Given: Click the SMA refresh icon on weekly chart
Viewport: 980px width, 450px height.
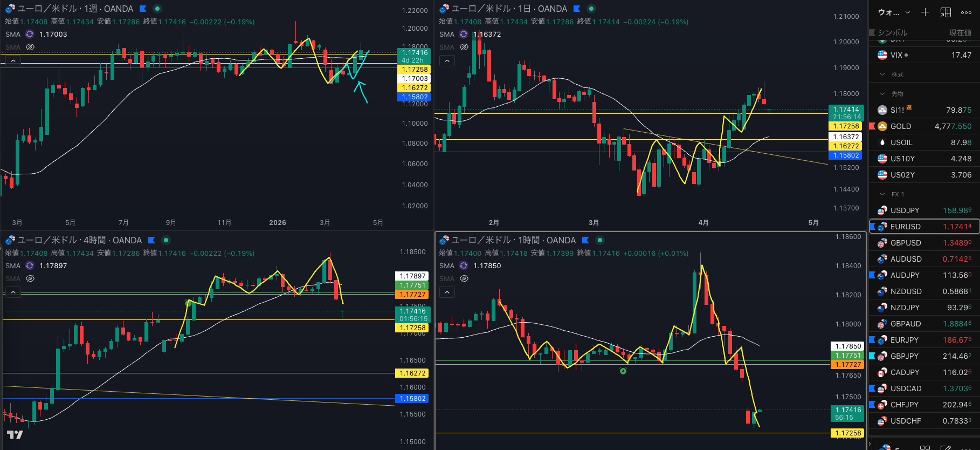Looking at the screenshot, I should [x=30, y=34].
